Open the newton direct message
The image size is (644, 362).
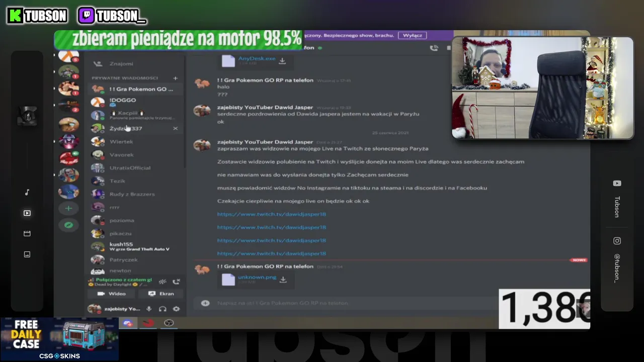coord(135,270)
